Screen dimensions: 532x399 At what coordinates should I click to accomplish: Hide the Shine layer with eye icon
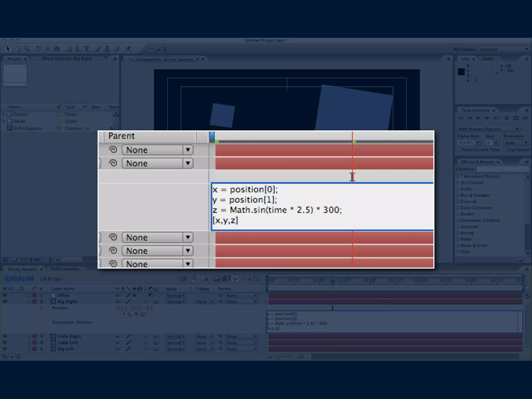5,295
